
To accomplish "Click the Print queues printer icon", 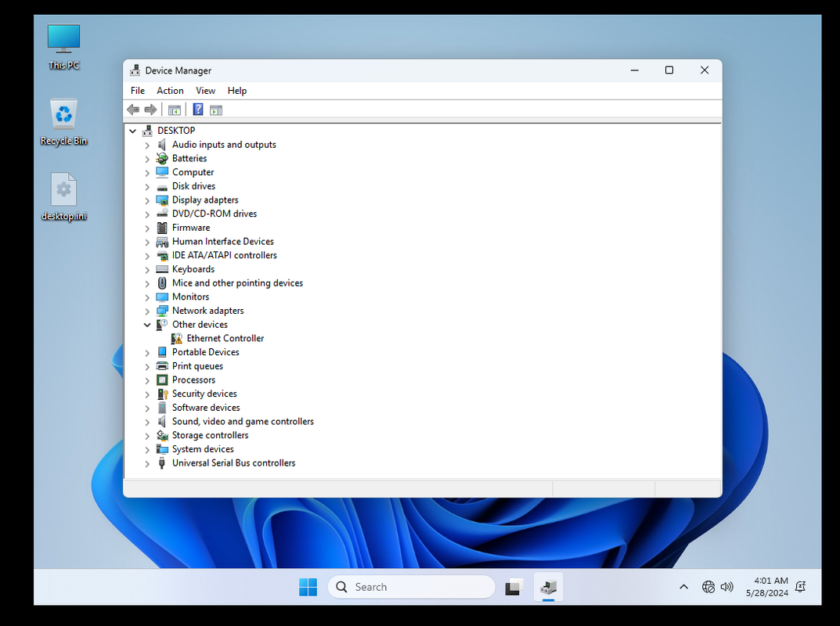I will (x=162, y=366).
